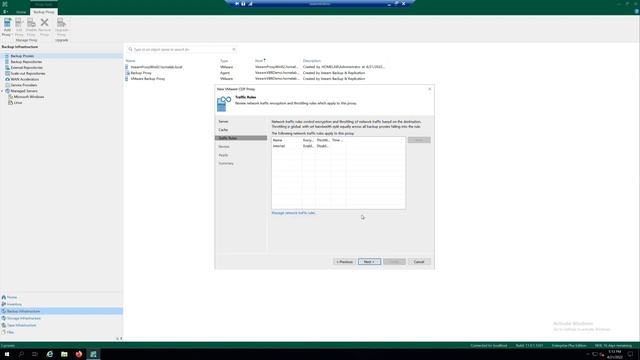
Task: Click the Next button in the wizard
Action: point(369,262)
